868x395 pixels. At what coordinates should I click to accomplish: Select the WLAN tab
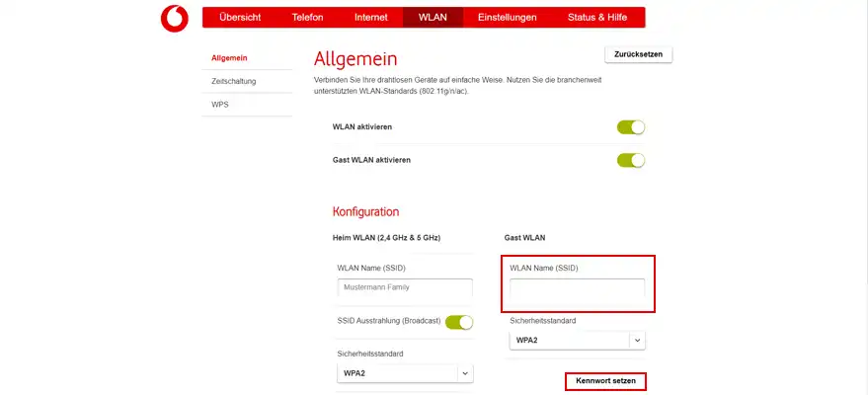pyautogui.click(x=433, y=18)
